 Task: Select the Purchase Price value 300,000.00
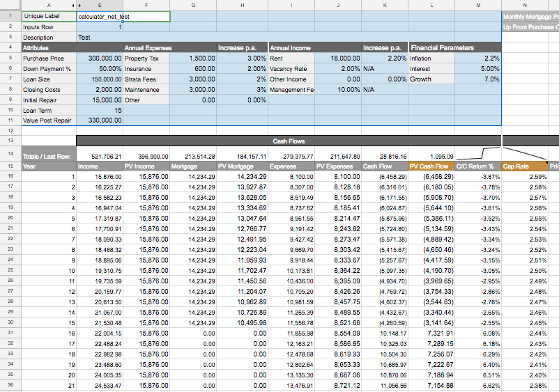tap(100, 58)
